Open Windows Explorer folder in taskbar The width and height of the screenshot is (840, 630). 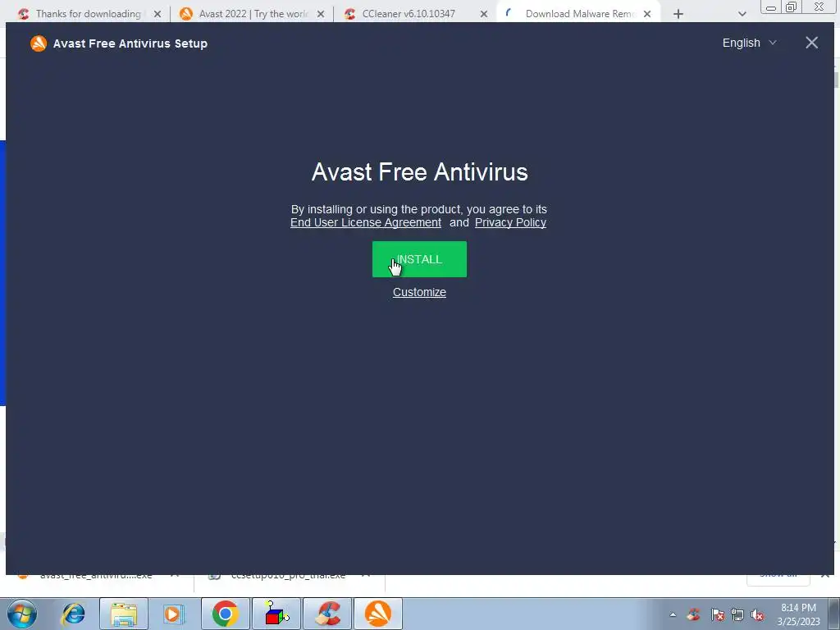pyautogui.click(x=124, y=614)
